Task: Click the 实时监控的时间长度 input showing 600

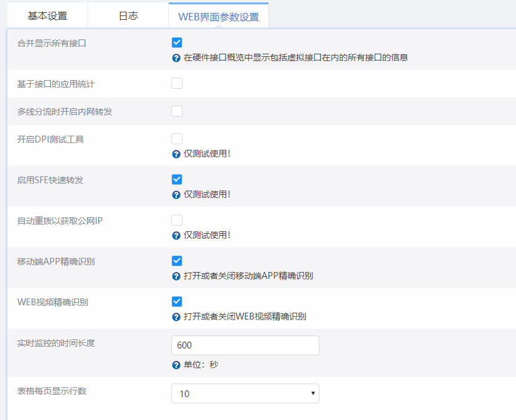Action: (x=245, y=345)
